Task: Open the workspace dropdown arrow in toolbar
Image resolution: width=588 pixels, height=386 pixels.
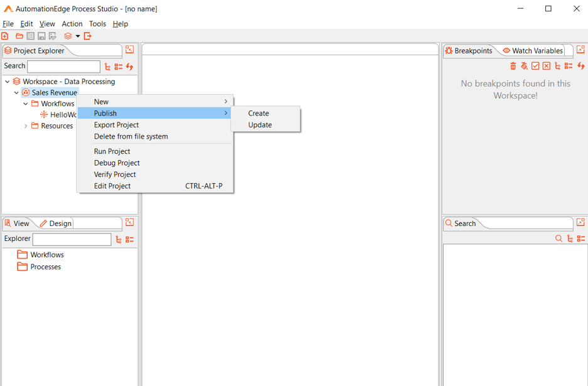Action: pyautogui.click(x=78, y=36)
